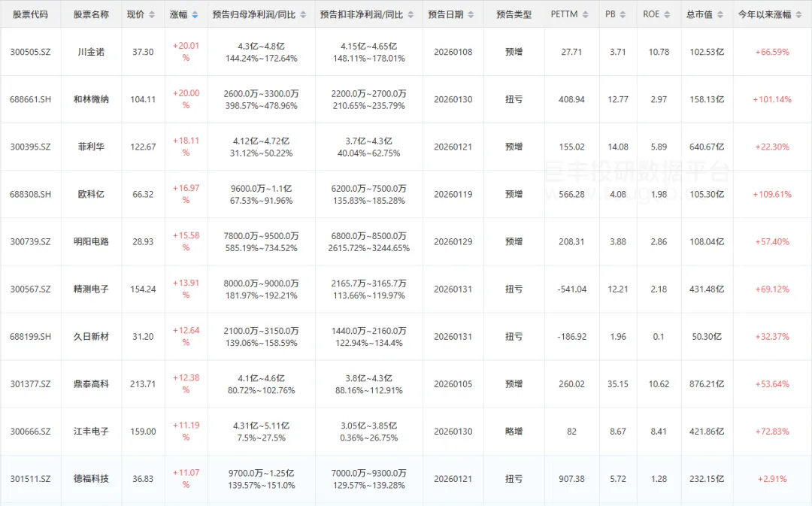
Task: Click the +11.07% change cell
Action: (x=186, y=478)
